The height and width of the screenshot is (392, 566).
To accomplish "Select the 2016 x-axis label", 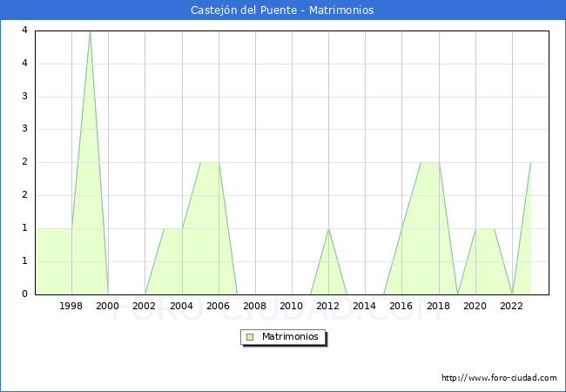I will [x=401, y=306].
